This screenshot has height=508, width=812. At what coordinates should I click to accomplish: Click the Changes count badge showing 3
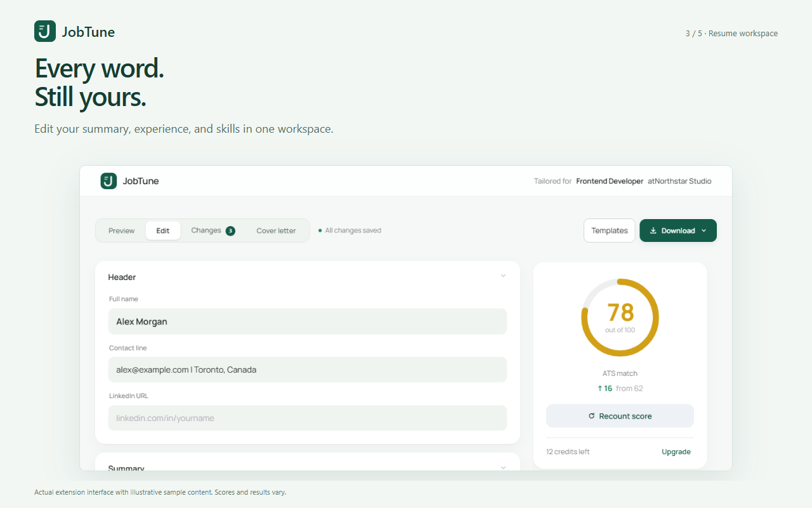coord(230,231)
